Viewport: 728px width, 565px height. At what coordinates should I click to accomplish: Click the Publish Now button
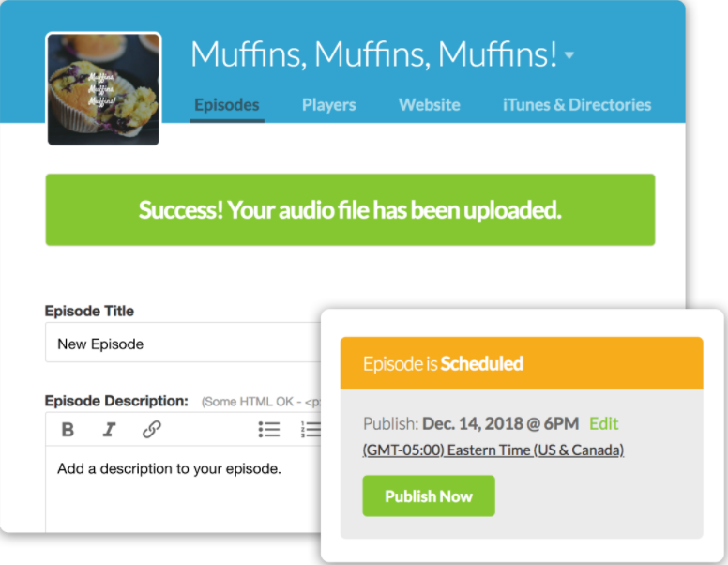point(429,496)
